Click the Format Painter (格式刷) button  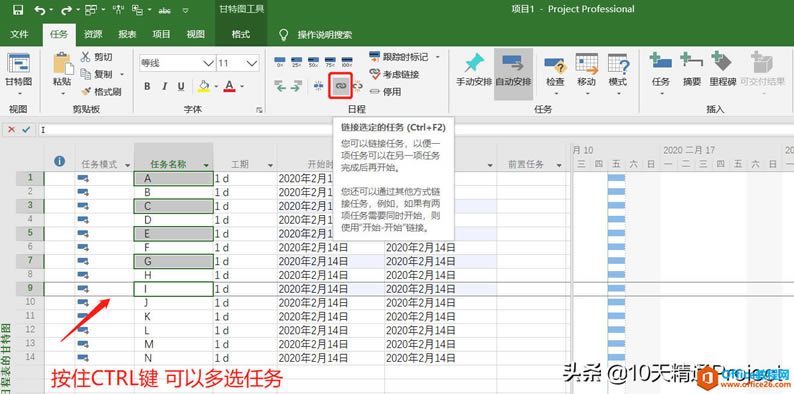click(x=101, y=92)
